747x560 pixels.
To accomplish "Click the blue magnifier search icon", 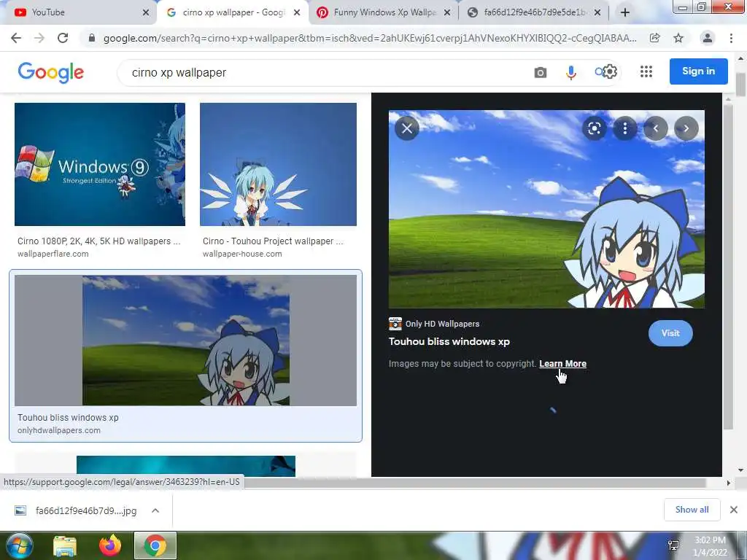I will pos(600,72).
